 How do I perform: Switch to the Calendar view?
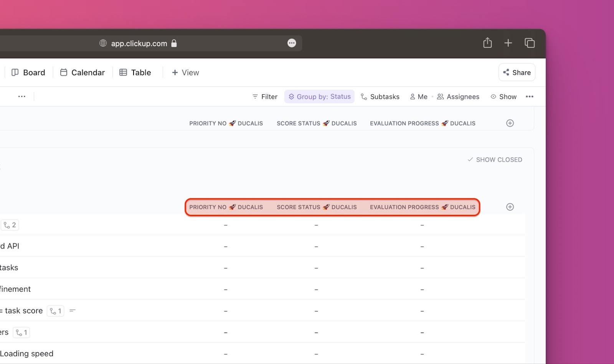(82, 72)
